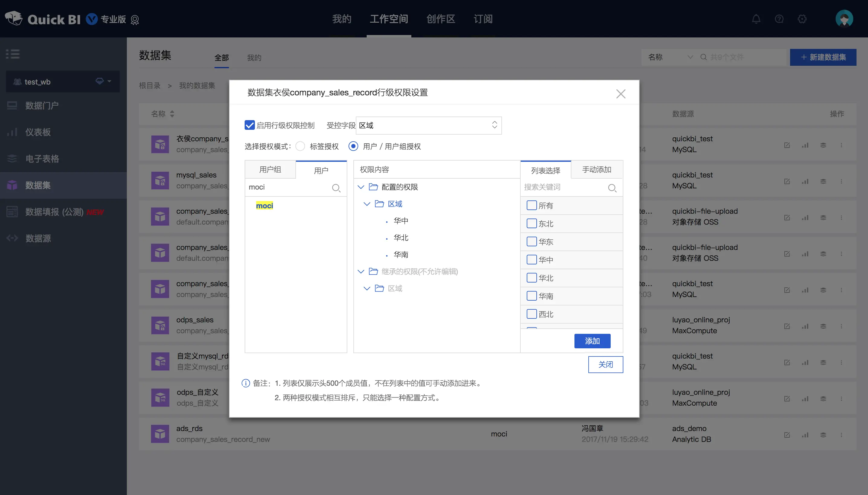Open more options for ads_rds row

pos(841,435)
